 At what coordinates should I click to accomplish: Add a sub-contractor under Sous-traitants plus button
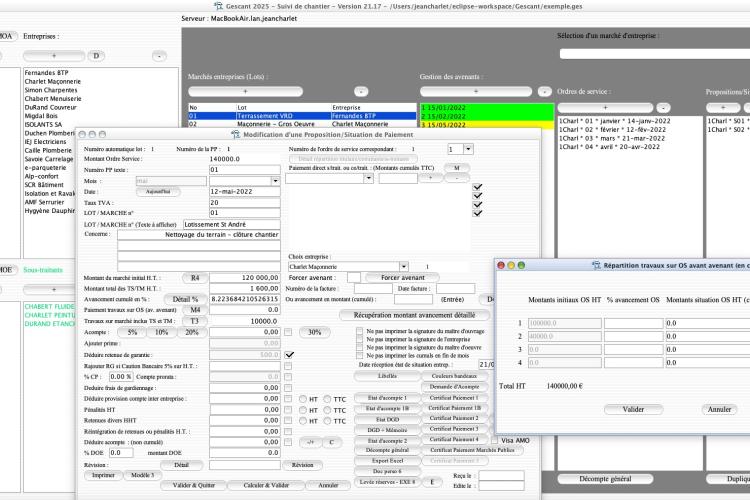pos(54,289)
